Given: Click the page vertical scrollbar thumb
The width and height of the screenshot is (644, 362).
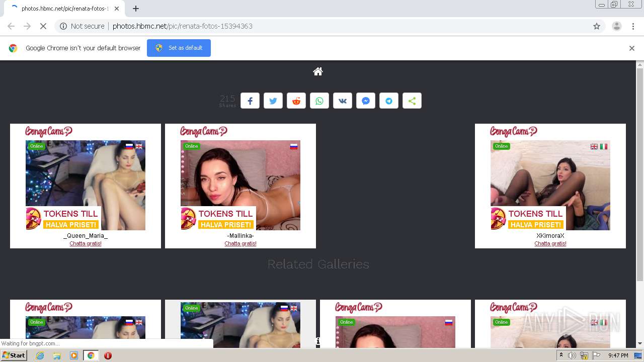Looking at the screenshot, I should pyautogui.click(x=640, y=175).
